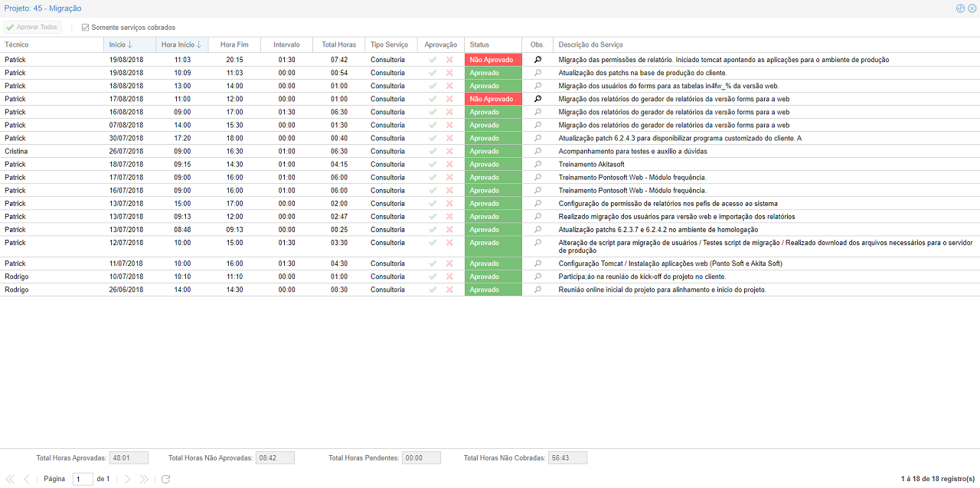
Task: Open the observation magnifier for Cristina's service
Action: [537, 151]
